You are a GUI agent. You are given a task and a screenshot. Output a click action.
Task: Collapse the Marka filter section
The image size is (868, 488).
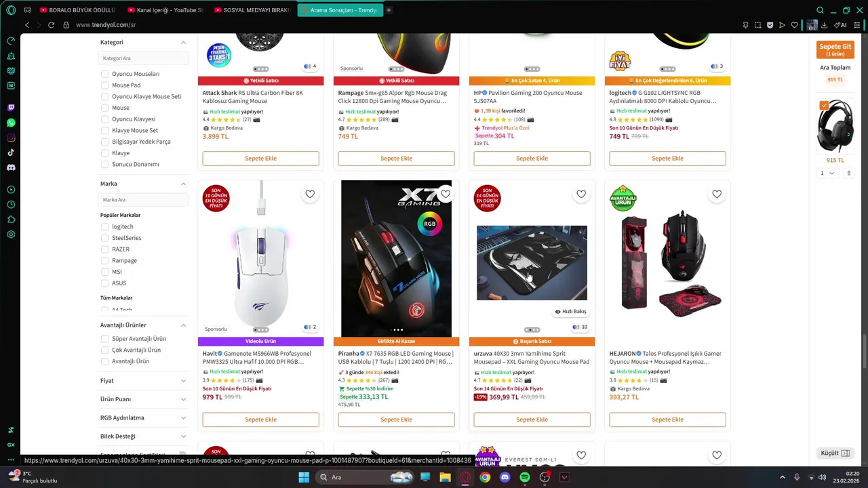coord(183,184)
